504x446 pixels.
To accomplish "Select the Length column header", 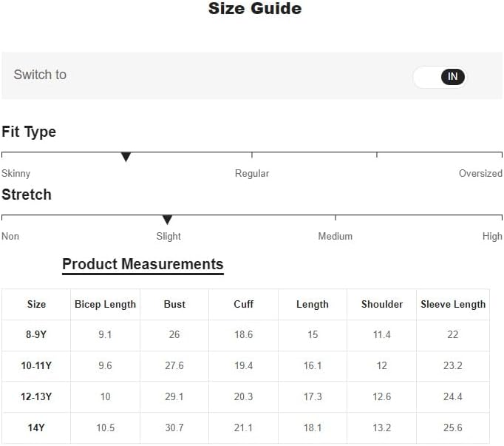I will pos(312,304).
